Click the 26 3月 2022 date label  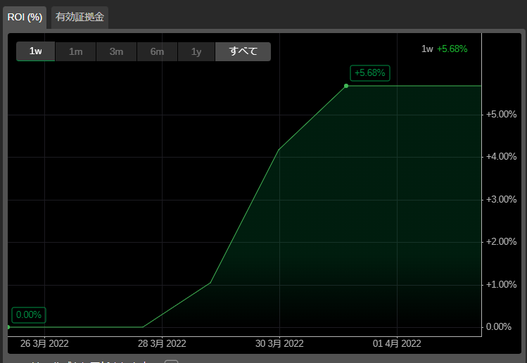point(44,344)
